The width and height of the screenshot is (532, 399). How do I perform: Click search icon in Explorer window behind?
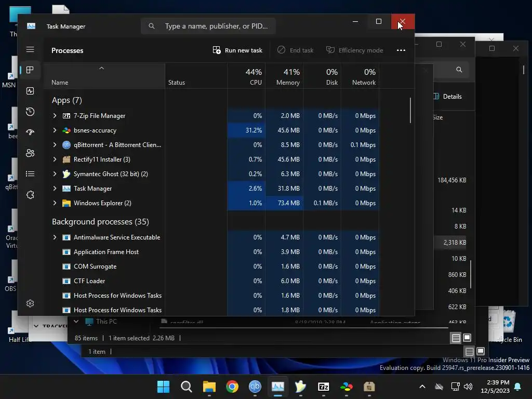click(459, 70)
